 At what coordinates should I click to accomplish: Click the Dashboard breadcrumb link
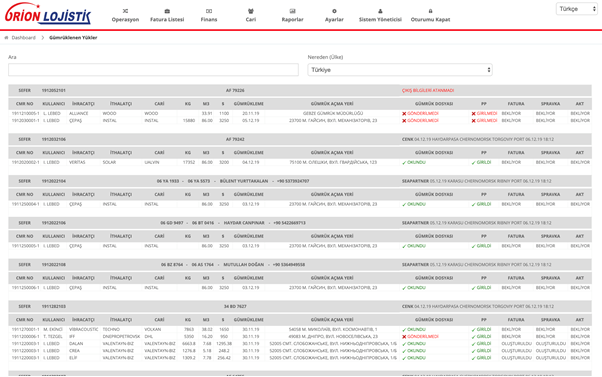pos(23,38)
